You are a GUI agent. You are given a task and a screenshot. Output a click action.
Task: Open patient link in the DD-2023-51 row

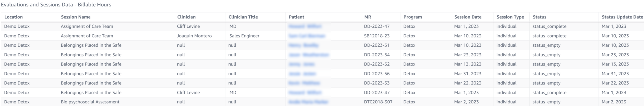click(x=304, y=45)
